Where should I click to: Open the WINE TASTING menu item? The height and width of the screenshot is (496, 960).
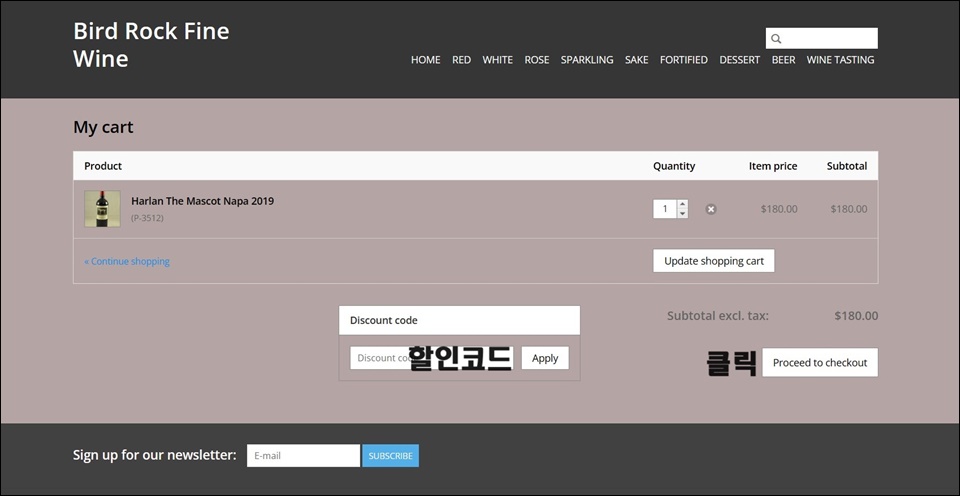coord(841,60)
